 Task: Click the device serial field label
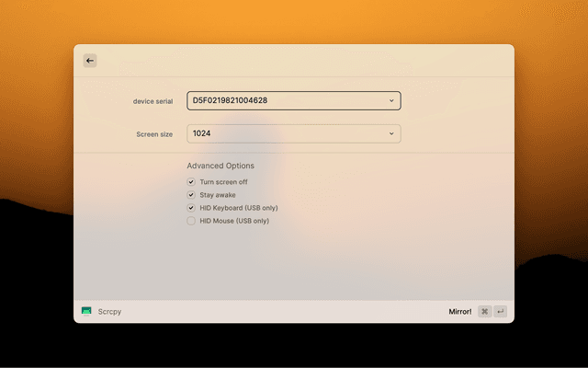pyautogui.click(x=153, y=101)
